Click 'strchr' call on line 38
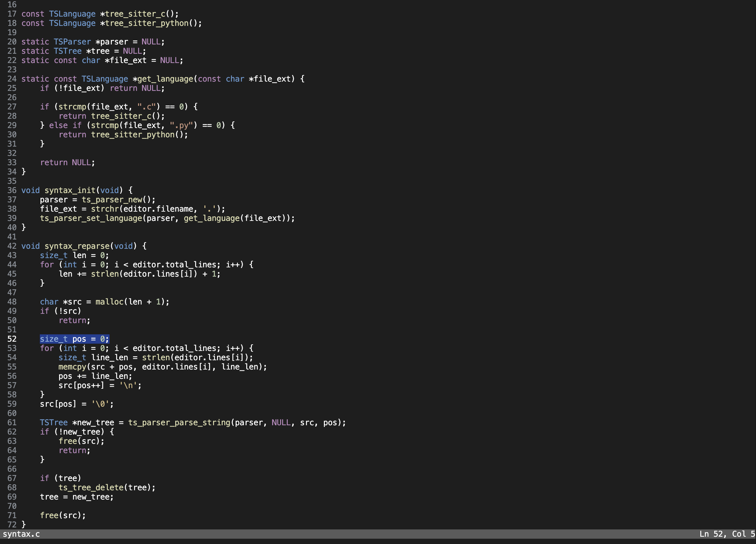The height and width of the screenshot is (544, 756). point(105,209)
